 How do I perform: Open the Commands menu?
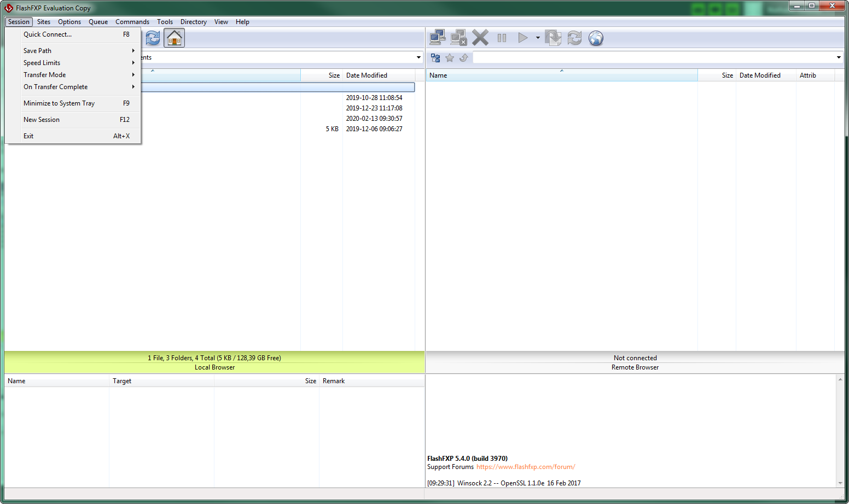132,22
